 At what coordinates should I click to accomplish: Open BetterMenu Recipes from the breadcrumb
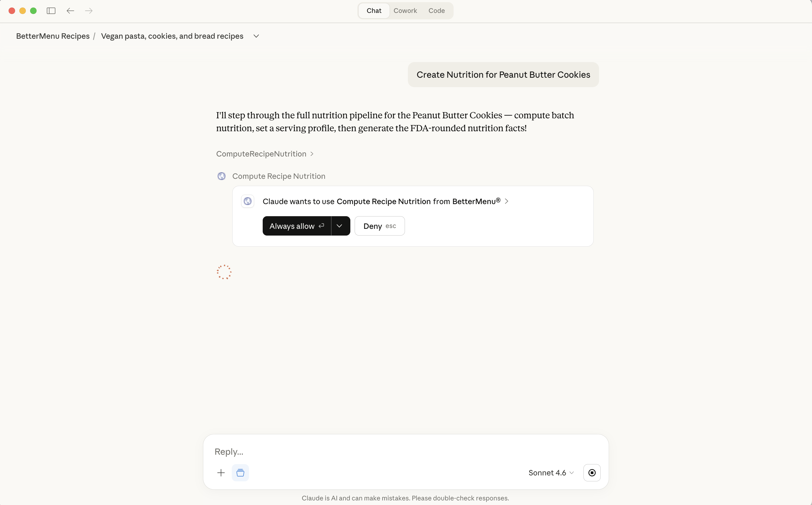pos(52,36)
